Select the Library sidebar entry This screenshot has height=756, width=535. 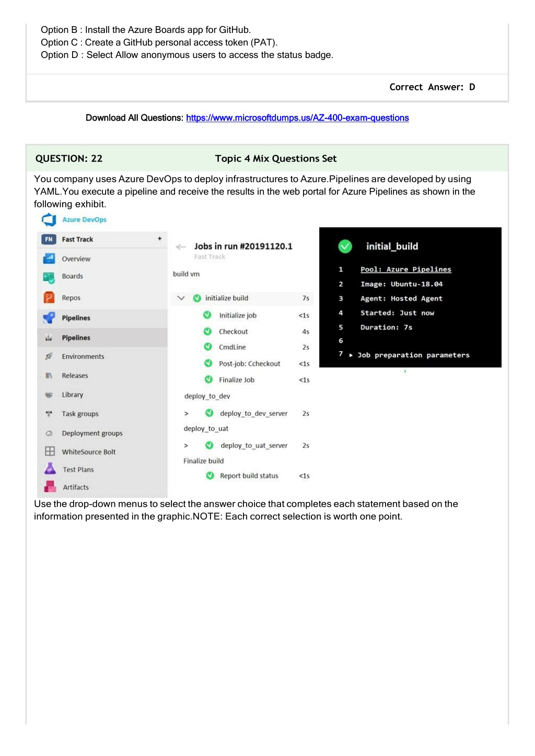(73, 395)
